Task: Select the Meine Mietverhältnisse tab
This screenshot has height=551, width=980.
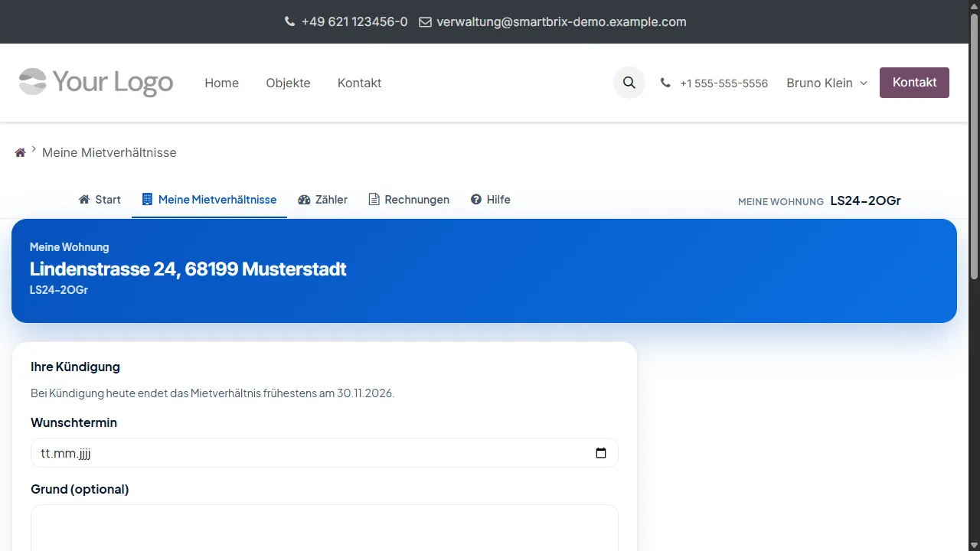Action: [209, 200]
